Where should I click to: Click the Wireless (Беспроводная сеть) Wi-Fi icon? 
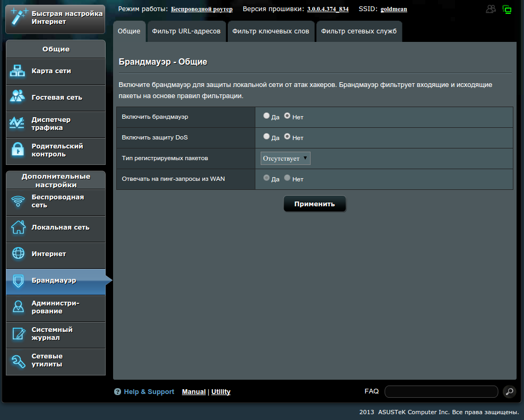click(18, 202)
